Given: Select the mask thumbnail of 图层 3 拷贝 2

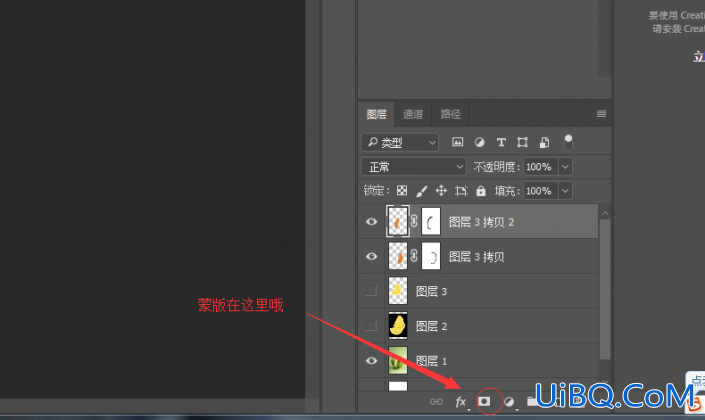Looking at the screenshot, I should click(x=431, y=221).
